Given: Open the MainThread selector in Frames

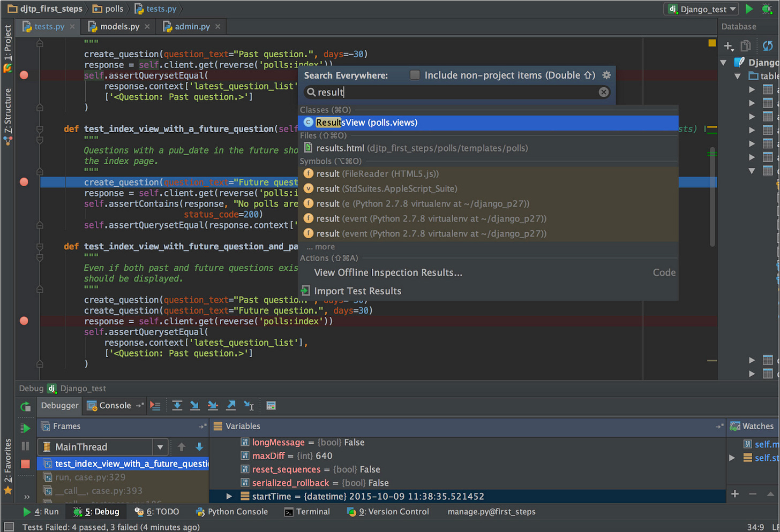Looking at the screenshot, I should point(159,446).
